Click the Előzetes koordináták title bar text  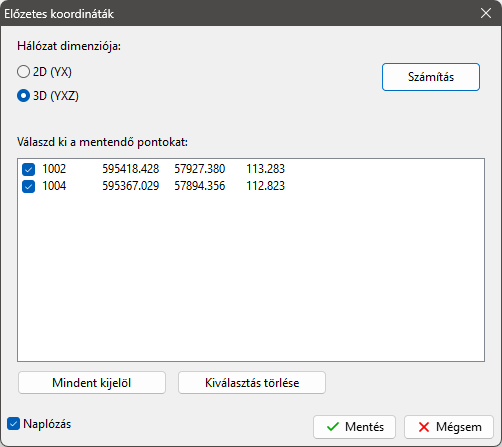[x=59, y=14]
